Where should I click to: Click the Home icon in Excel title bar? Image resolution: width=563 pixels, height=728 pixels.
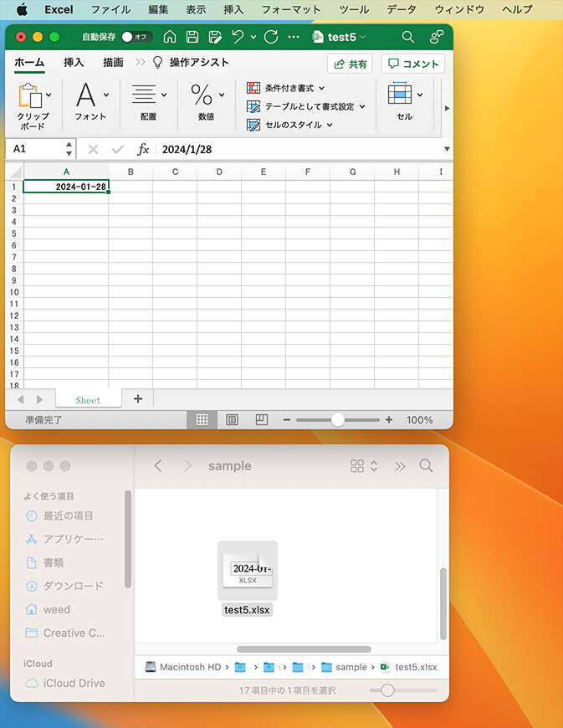point(170,37)
